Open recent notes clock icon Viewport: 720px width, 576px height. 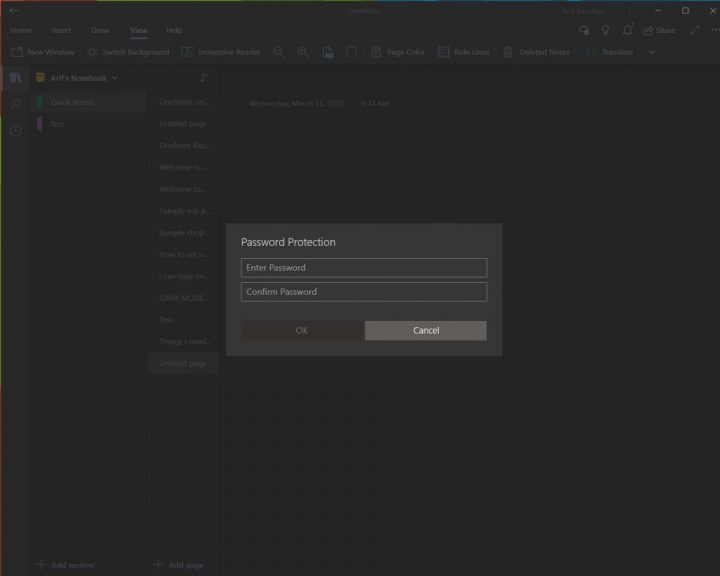(x=16, y=131)
